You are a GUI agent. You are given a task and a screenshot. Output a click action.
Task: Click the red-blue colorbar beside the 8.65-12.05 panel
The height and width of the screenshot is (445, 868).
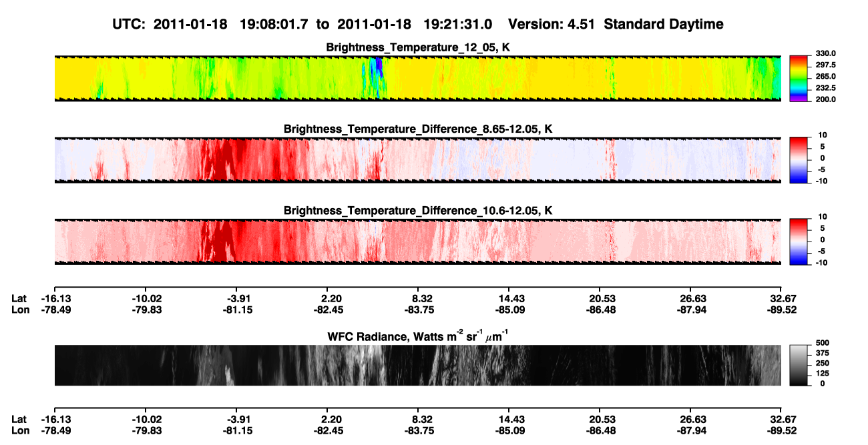tap(799, 159)
